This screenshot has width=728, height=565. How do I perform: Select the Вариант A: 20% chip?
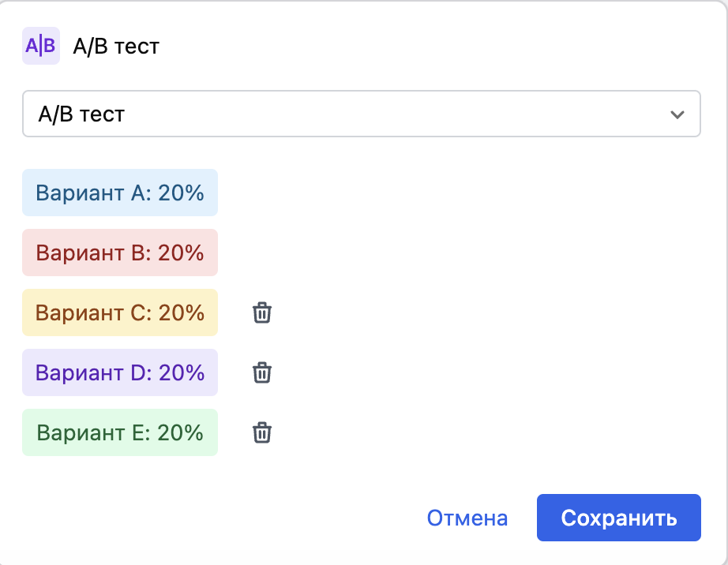coord(119,192)
